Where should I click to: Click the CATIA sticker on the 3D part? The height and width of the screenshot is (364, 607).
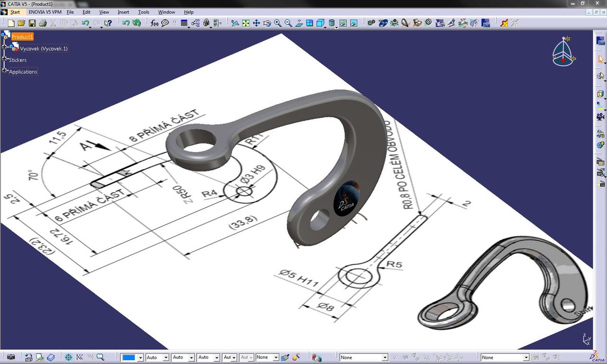(348, 198)
